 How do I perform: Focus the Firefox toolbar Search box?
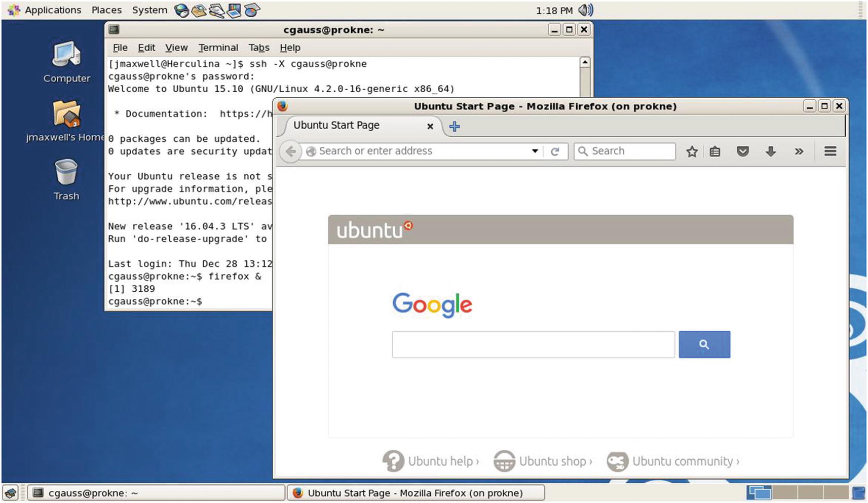click(x=624, y=151)
